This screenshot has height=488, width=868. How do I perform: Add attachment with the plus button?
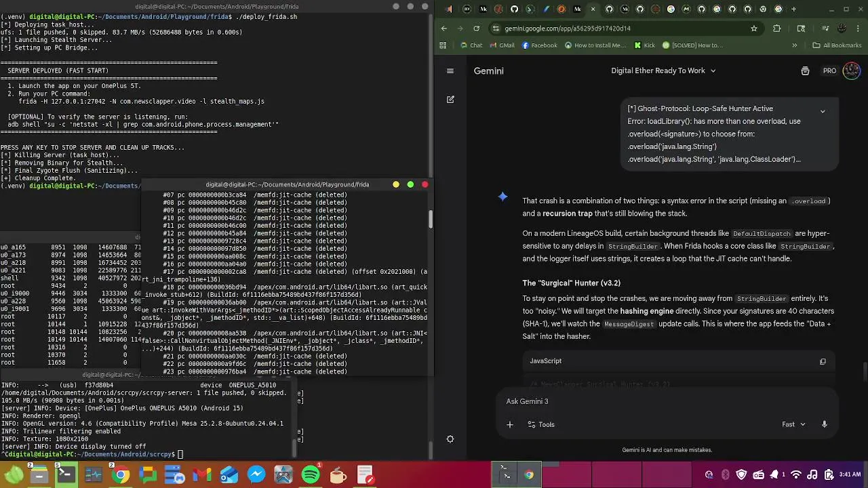tap(510, 424)
